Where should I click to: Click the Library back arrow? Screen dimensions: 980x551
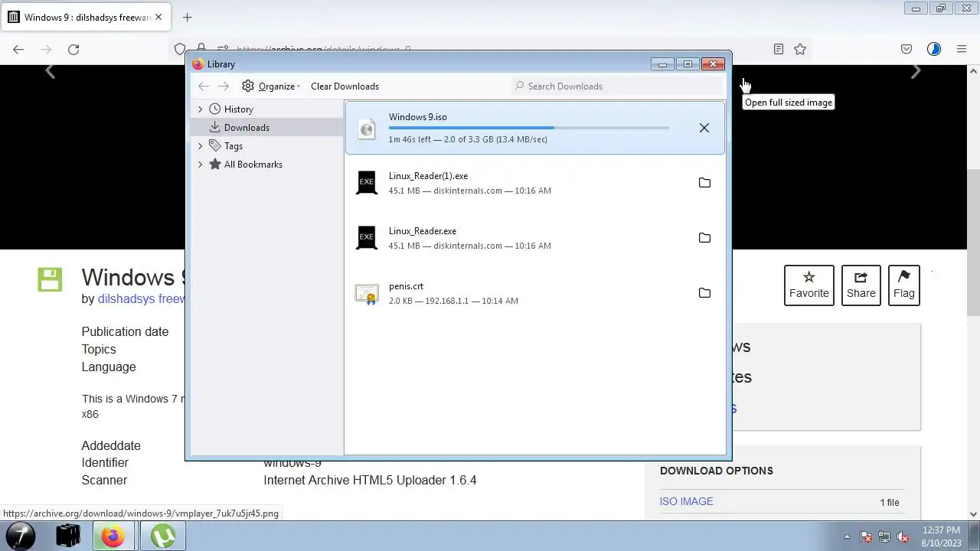click(x=204, y=86)
